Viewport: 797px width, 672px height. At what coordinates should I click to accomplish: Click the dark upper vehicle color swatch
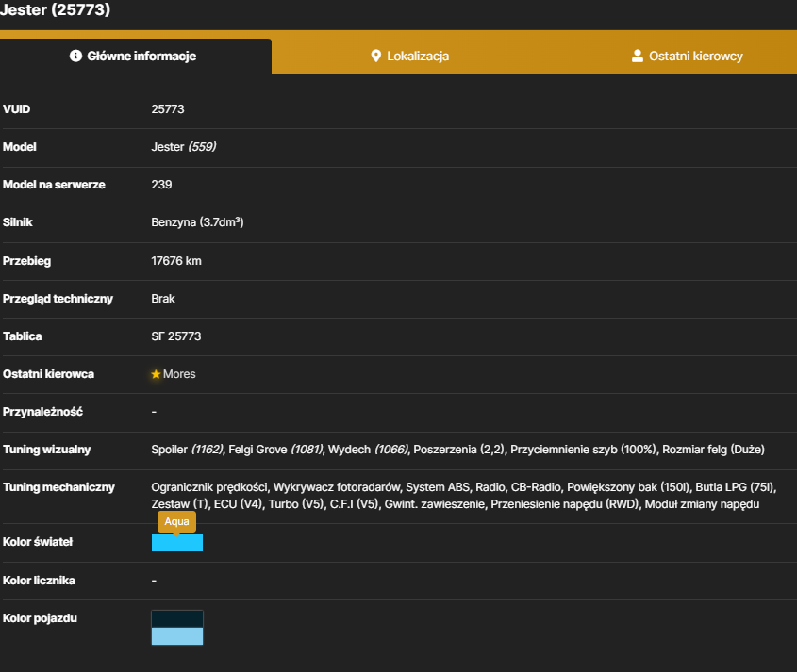177,619
